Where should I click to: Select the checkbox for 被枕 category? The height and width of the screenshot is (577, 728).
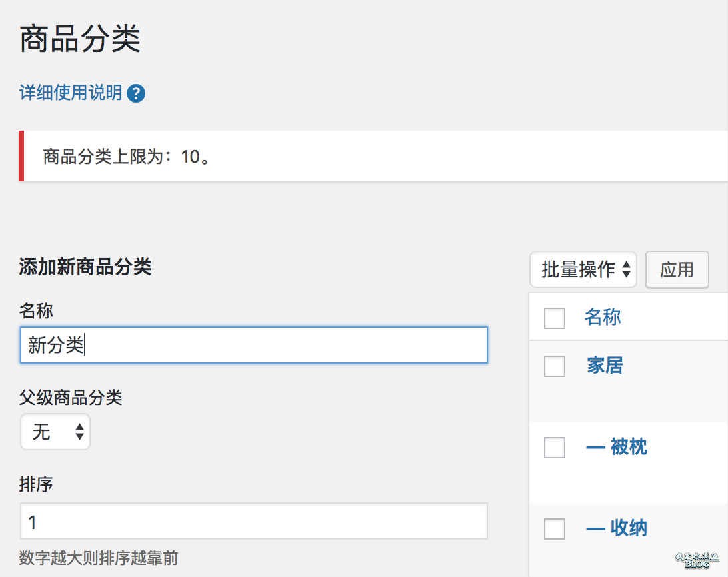[555, 448]
